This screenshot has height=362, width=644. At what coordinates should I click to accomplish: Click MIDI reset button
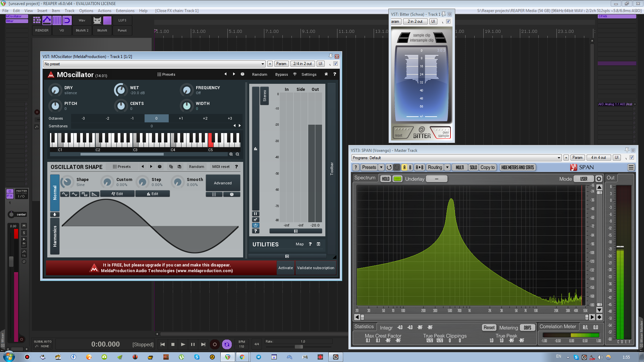pyautogui.click(x=221, y=167)
